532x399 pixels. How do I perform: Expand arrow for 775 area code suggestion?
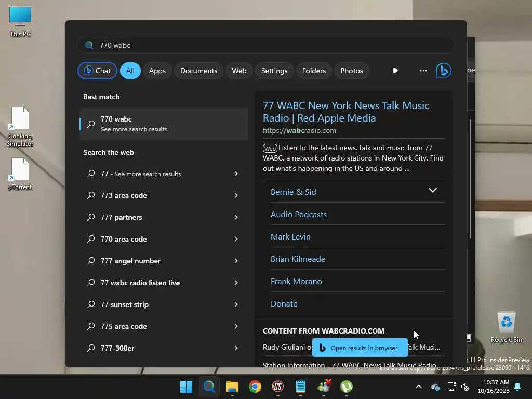236,326
